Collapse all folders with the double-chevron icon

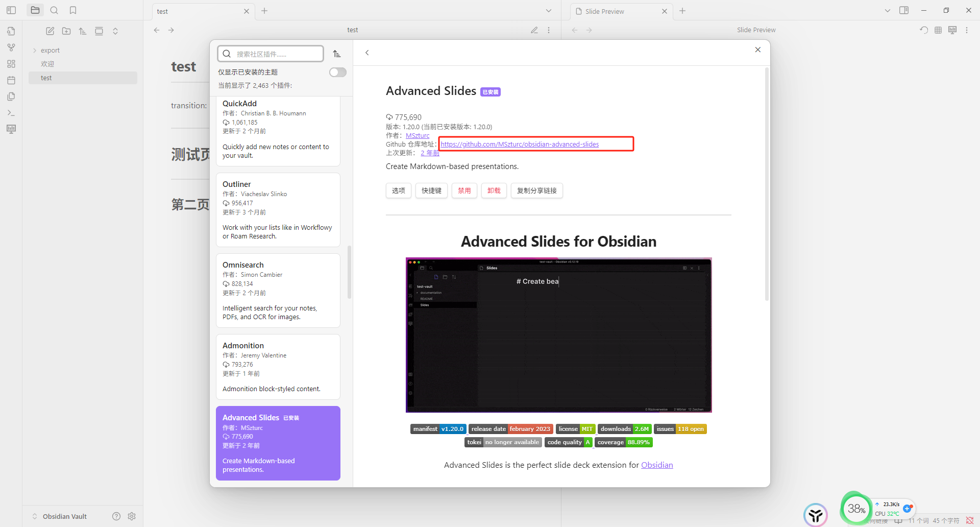click(x=115, y=31)
